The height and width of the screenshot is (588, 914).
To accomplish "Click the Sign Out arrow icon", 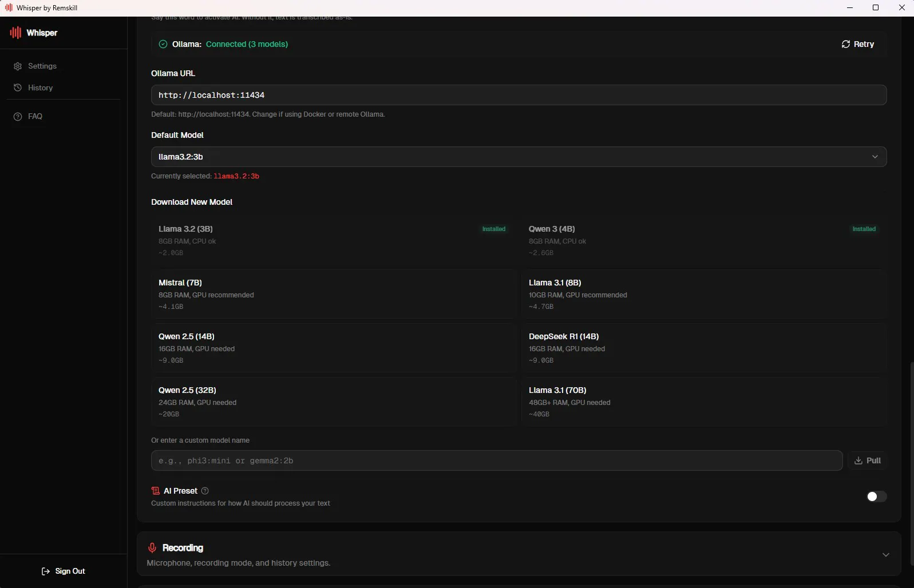I will pos(46,571).
